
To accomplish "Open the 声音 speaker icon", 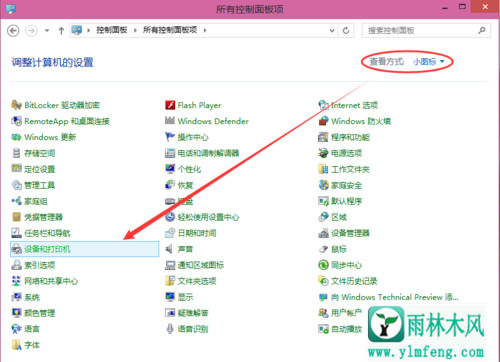I will [x=170, y=249].
